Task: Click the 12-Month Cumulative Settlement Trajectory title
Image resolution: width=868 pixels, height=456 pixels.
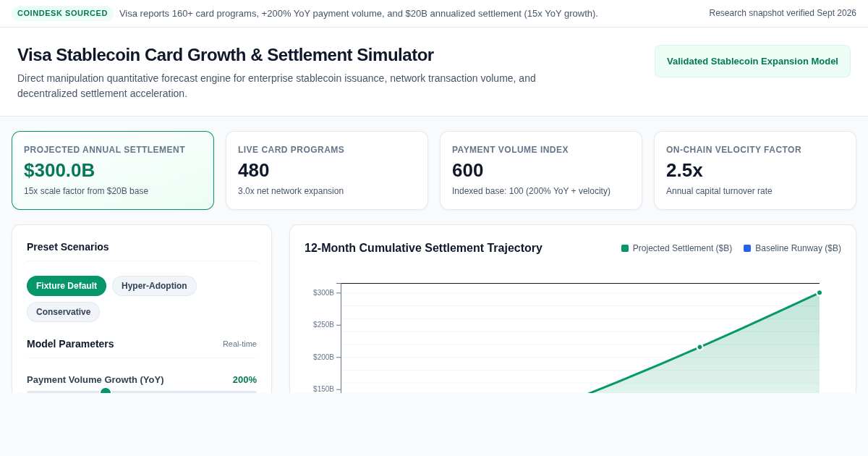Action: point(423,248)
